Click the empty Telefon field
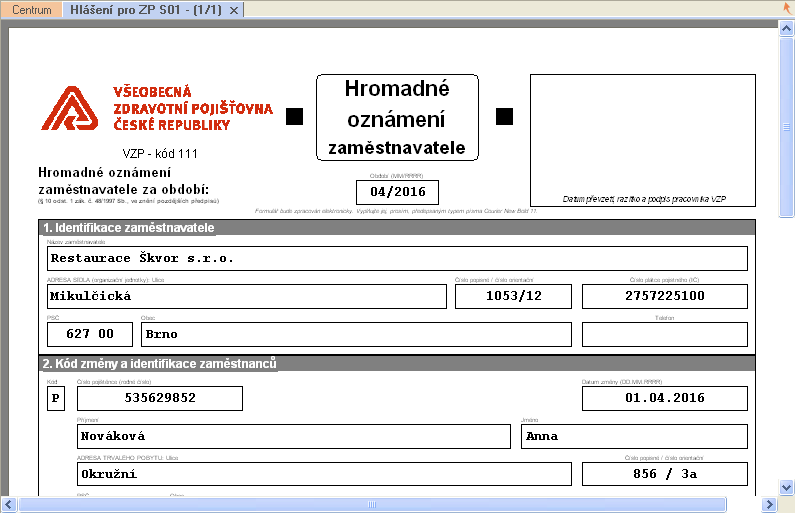The width and height of the screenshot is (796, 514). (665, 334)
